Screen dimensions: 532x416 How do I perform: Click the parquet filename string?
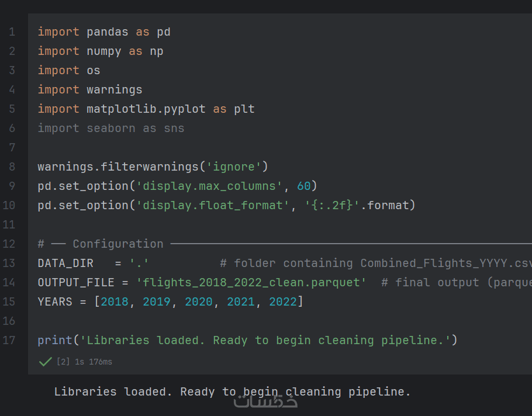pos(251,282)
